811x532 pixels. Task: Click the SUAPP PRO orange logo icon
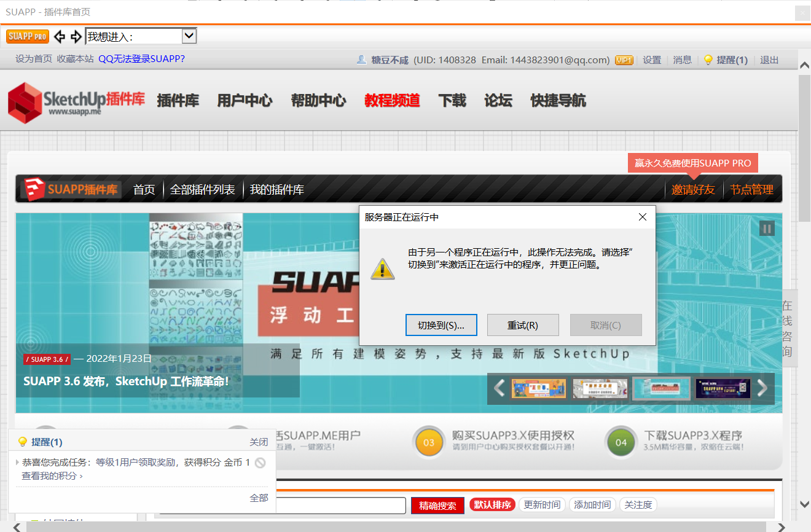click(28, 36)
